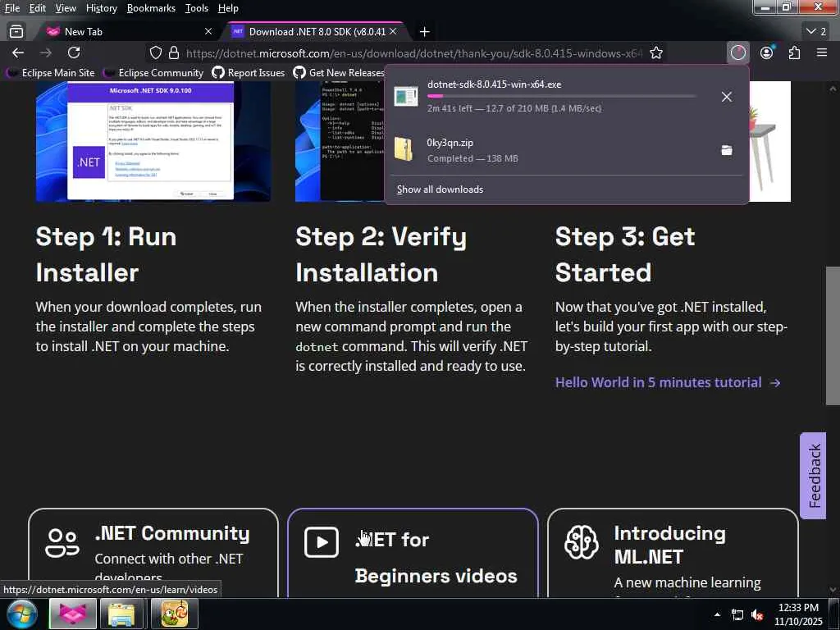This screenshot has height=630, width=840.
Task: Toggle the downloads panel toolbar button
Action: tap(738, 52)
